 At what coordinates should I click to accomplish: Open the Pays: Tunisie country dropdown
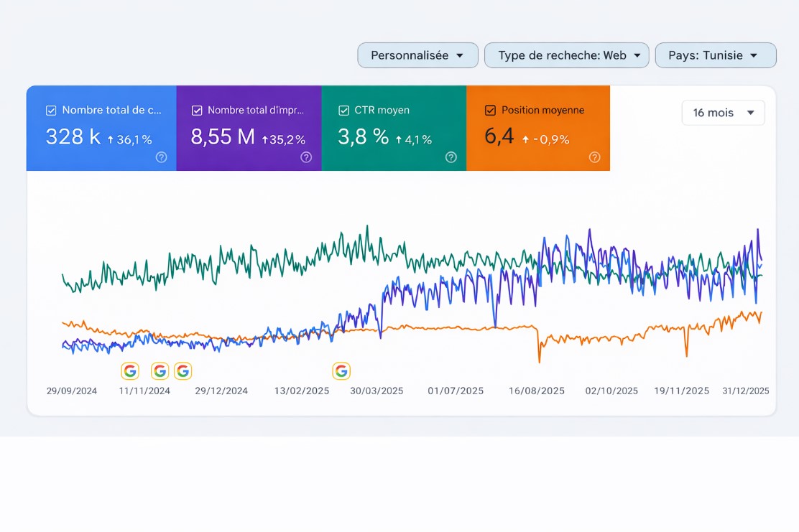(x=715, y=55)
